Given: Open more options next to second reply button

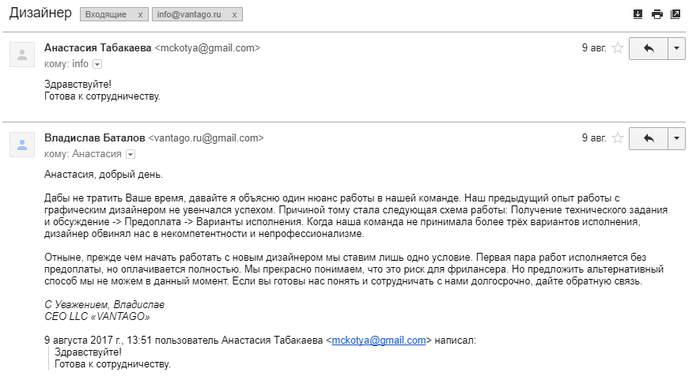Looking at the screenshot, I should click(677, 138).
